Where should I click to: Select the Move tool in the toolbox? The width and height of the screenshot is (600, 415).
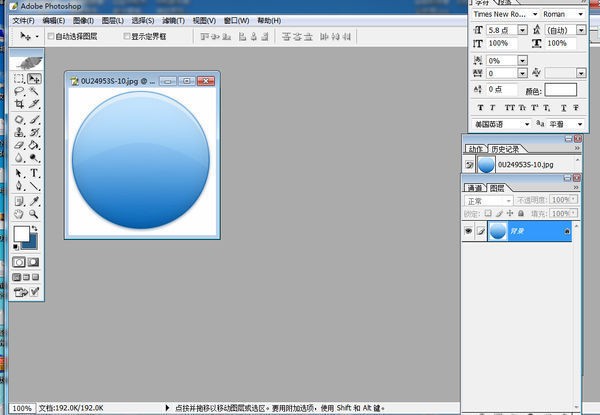click(x=34, y=78)
